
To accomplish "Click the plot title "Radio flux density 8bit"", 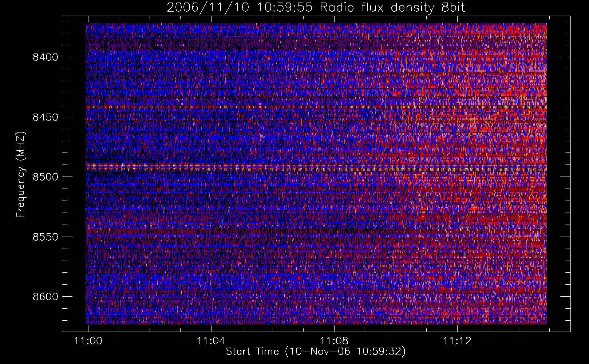I will click(392, 7).
